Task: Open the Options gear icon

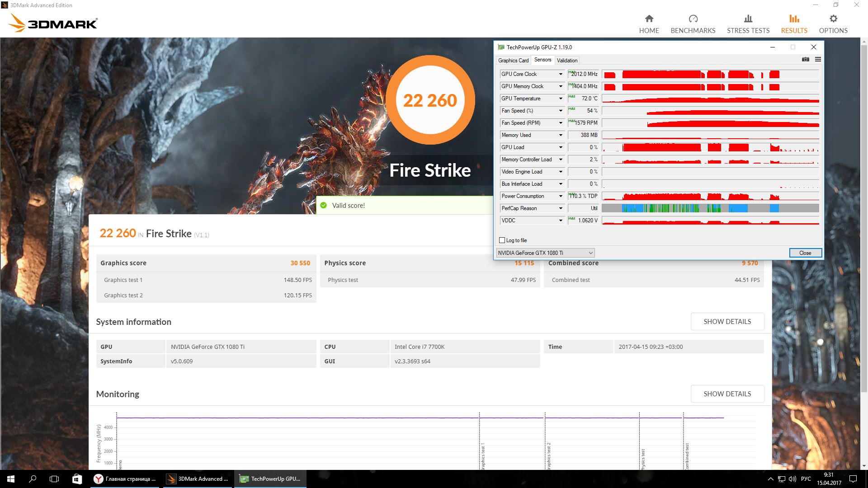Action: click(x=833, y=19)
